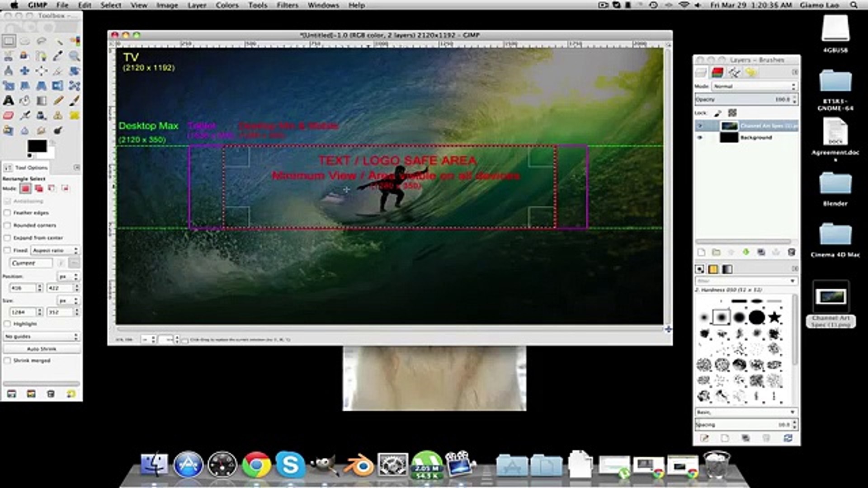Check the Rounded corners option
Screen dimensions: 868x488
point(7,225)
